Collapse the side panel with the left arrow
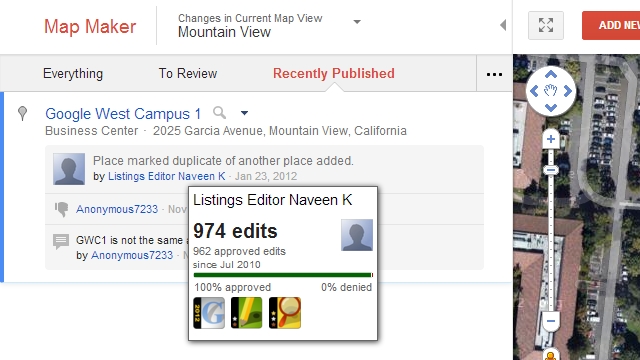Viewport: 640px width, 360px height. (x=503, y=25)
